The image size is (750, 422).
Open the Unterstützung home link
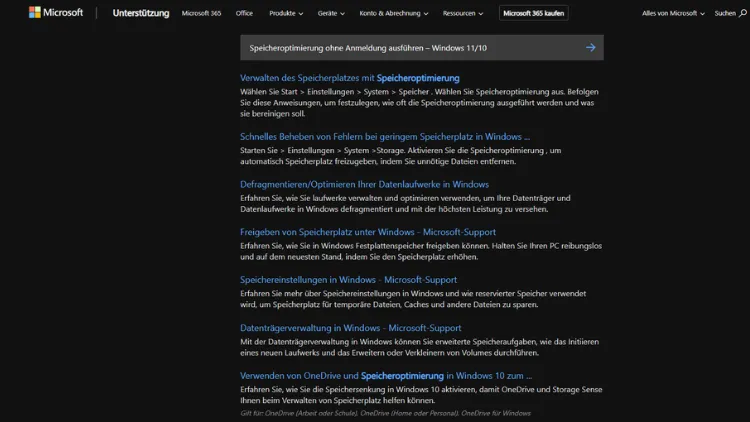click(x=141, y=13)
